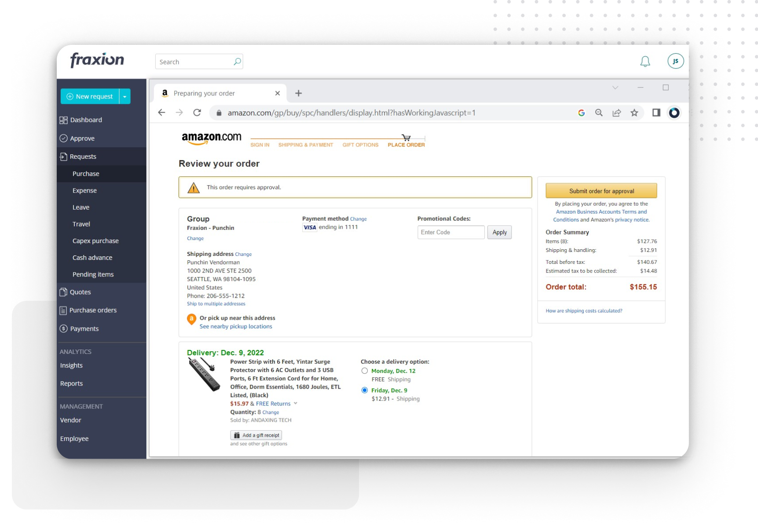
Task: Apply the promotional code
Action: (499, 232)
